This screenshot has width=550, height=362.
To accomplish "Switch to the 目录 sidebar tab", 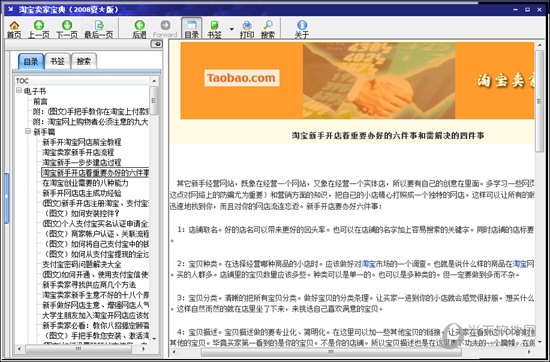I will (x=31, y=61).
